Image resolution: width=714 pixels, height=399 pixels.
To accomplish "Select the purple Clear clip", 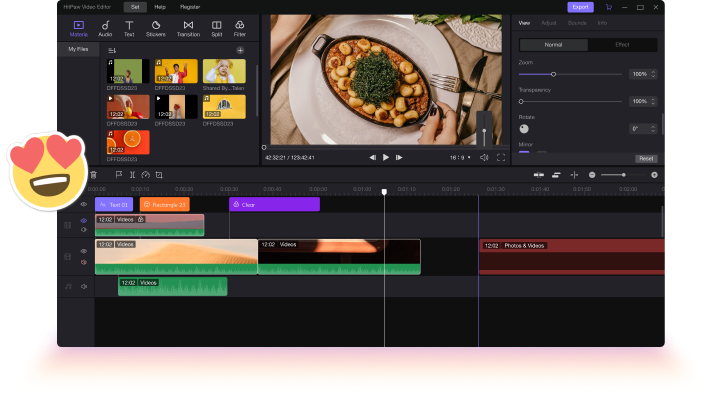I will click(x=274, y=205).
